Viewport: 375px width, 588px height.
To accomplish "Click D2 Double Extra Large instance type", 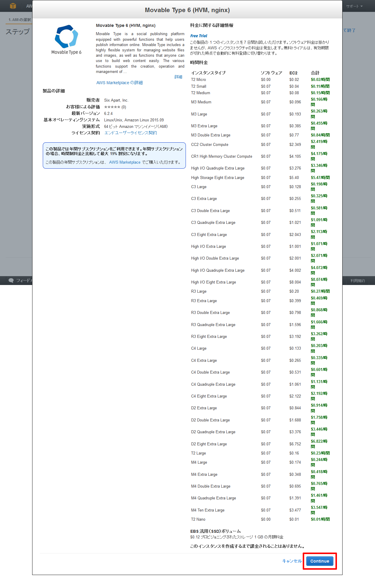I will click(x=210, y=420).
